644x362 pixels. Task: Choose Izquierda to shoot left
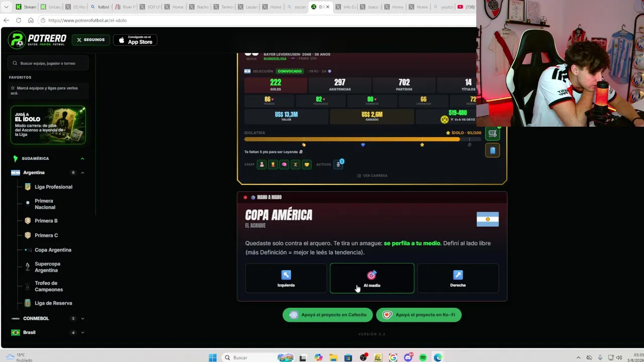[286, 278]
